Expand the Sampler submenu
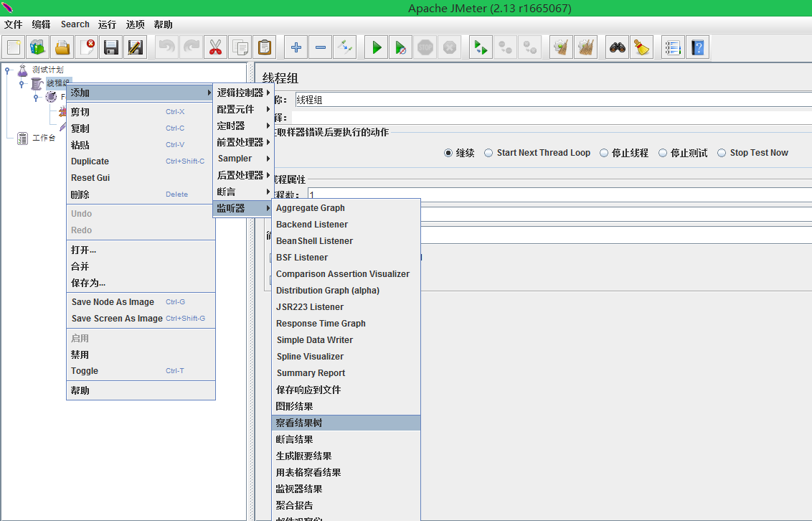This screenshot has height=521, width=812. (x=243, y=159)
